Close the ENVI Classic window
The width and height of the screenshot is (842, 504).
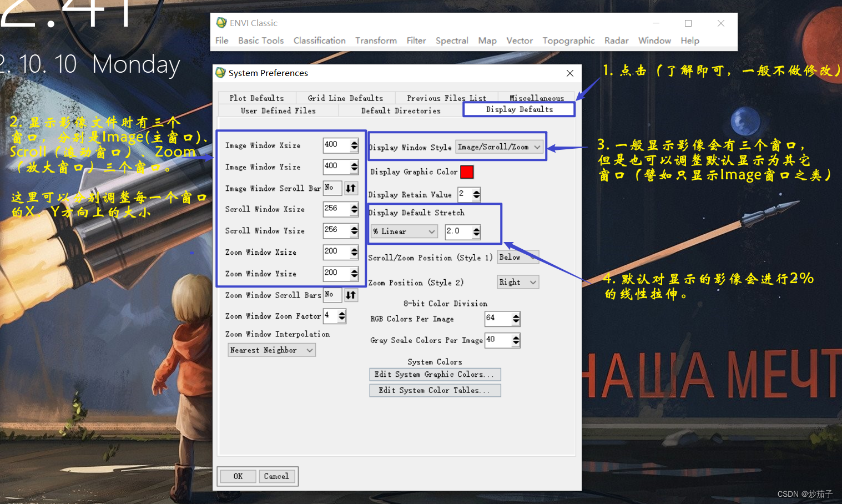721,23
